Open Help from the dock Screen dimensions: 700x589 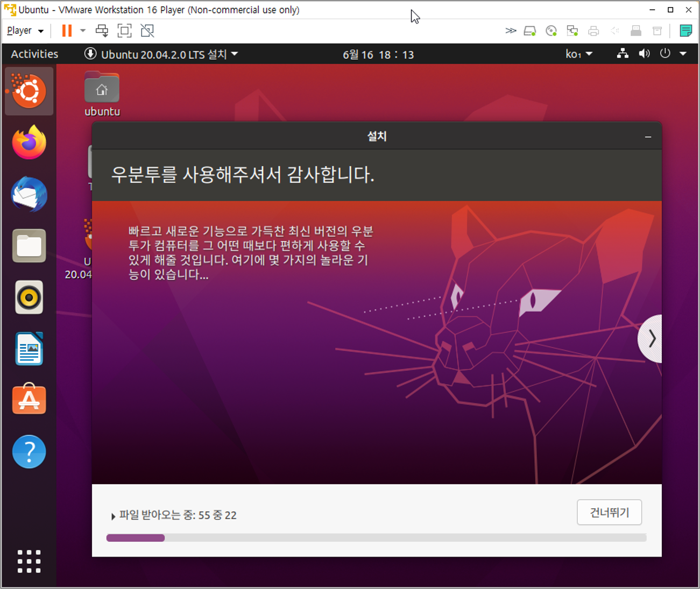click(x=29, y=451)
